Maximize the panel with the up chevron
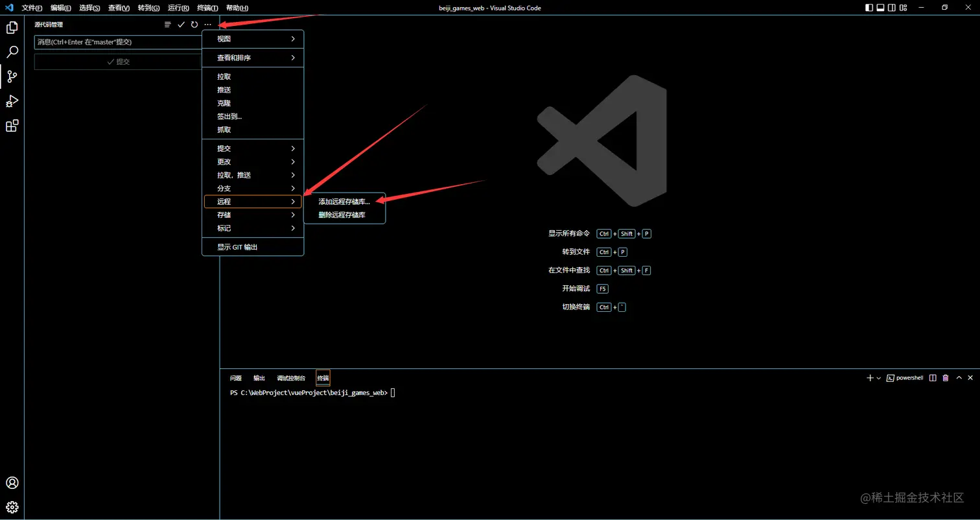 (x=958, y=378)
